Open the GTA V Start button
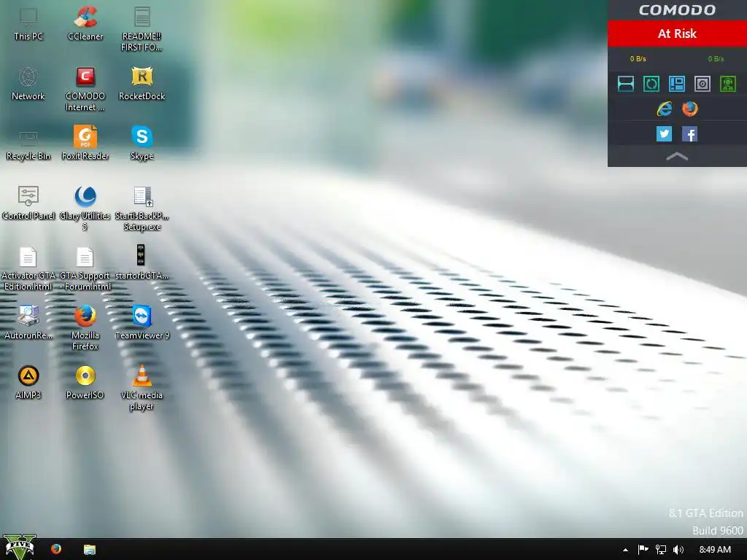This screenshot has height=560, width=747. pyautogui.click(x=20, y=548)
